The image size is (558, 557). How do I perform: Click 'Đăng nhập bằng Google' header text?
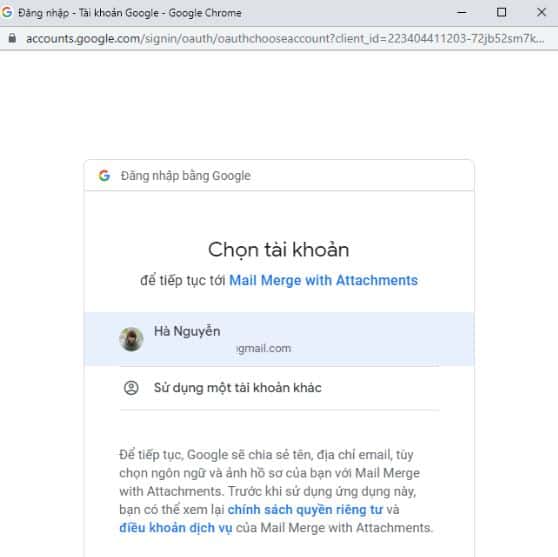(x=186, y=176)
